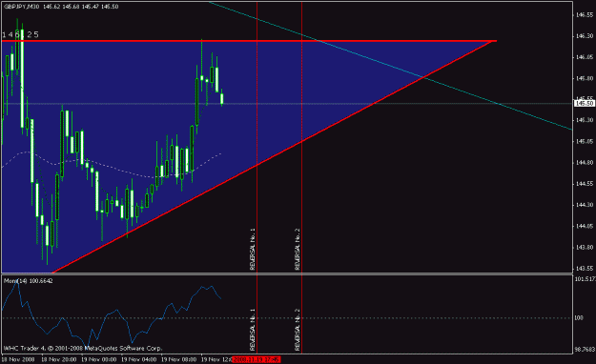The height and width of the screenshot is (364, 596).
Task: Click the 144.05 price scale value
Action: (x=585, y=226)
